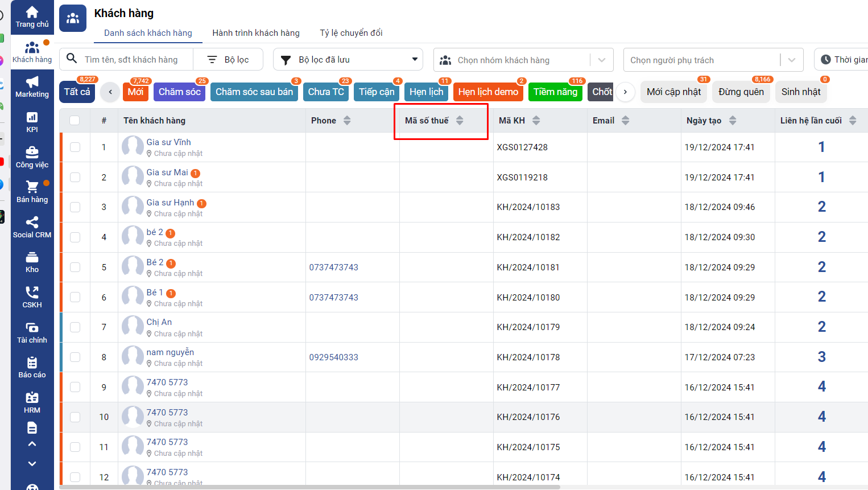Filter by the Tiềm năng status button

555,92
